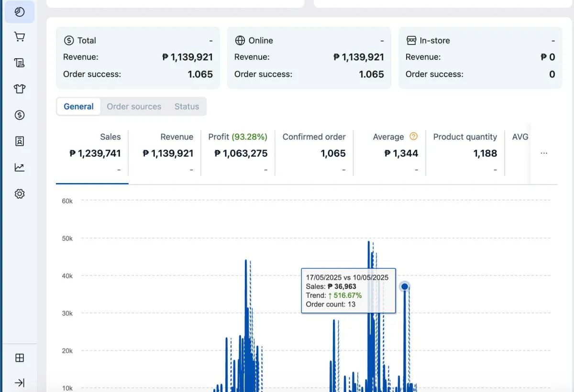Screen dimensions: 574x392
Task: Click Confirmed order count 1,065
Action: pyautogui.click(x=333, y=153)
